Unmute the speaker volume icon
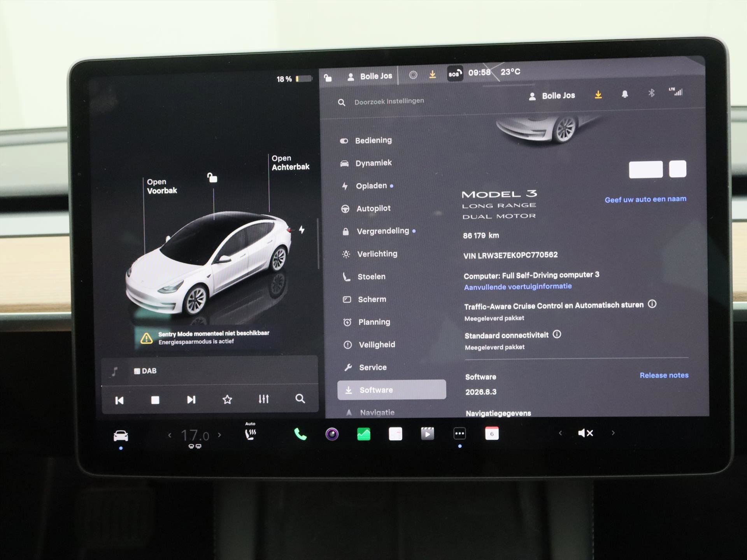The height and width of the screenshot is (560, 747). coord(586,433)
